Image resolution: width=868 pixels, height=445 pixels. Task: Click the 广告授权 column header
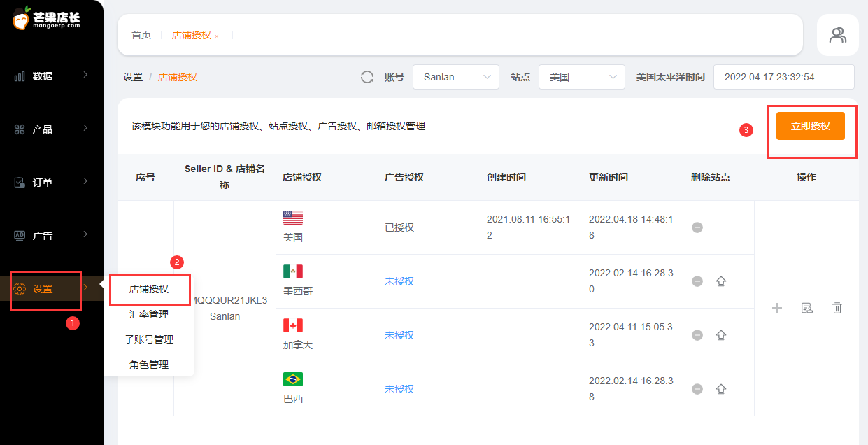pyautogui.click(x=404, y=177)
